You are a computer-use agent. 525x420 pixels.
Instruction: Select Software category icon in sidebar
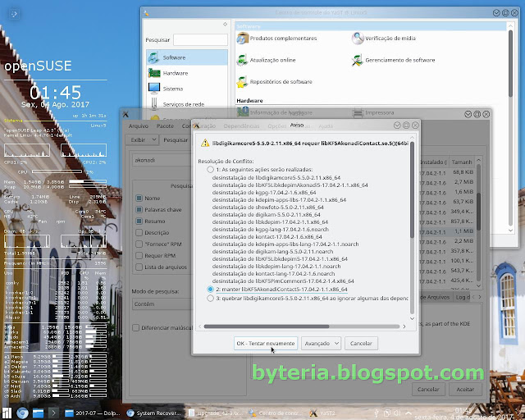(x=153, y=57)
